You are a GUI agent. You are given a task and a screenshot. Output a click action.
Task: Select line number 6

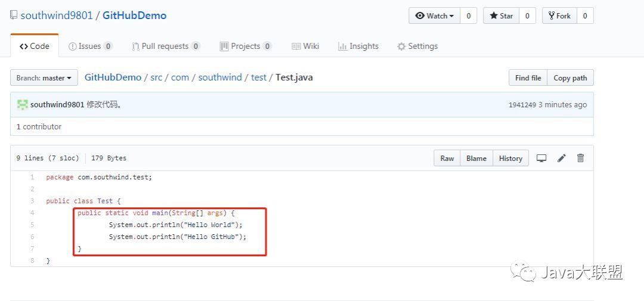pos(32,237)
